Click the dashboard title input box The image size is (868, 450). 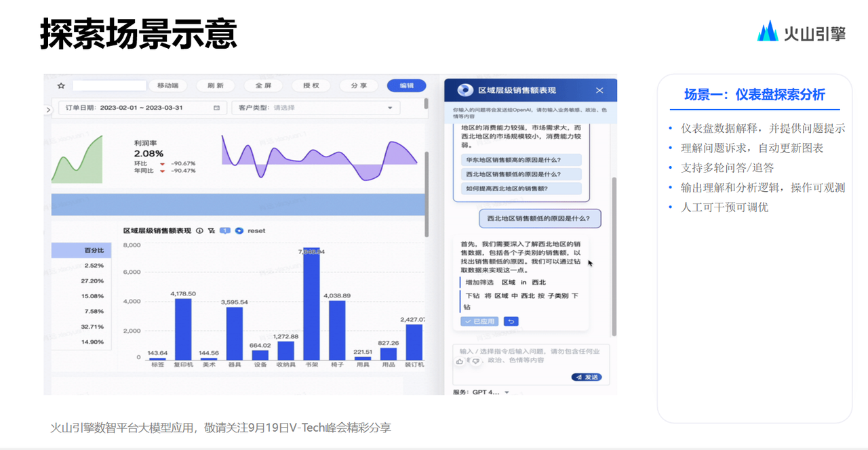109,86
